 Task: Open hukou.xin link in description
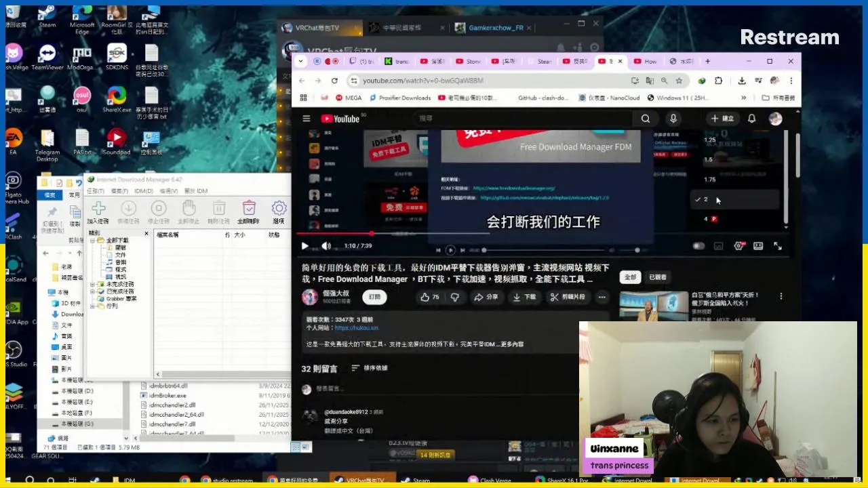[x=356, y=327]
